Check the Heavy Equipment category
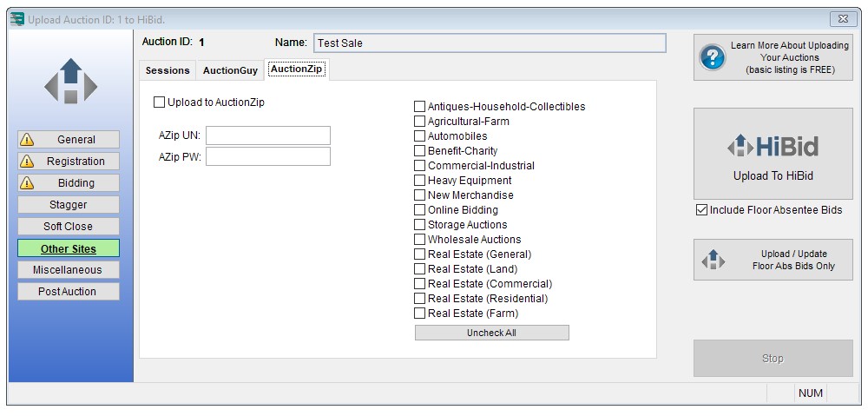 pos(419,180)
